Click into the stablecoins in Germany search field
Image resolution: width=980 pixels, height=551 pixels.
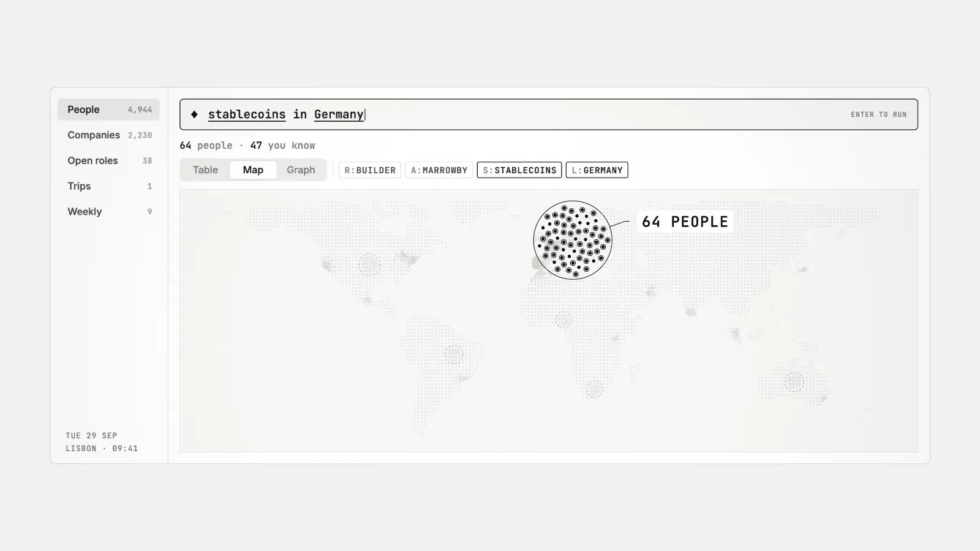coord(548,114)
